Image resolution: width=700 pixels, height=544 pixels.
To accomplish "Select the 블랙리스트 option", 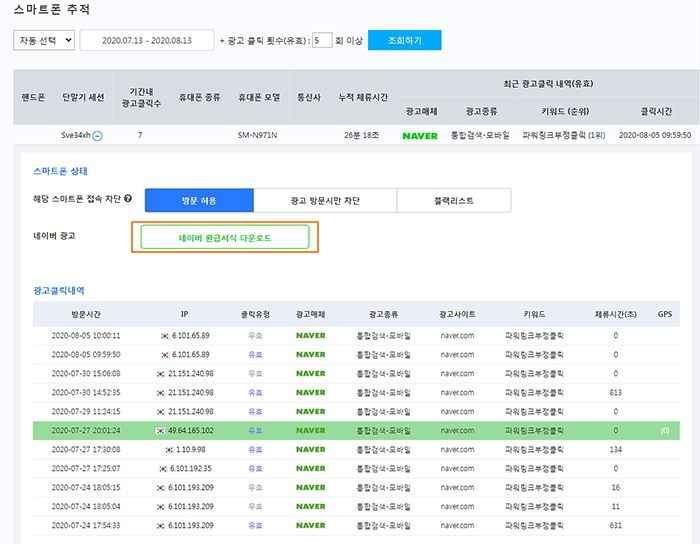I will pos(454,200).
